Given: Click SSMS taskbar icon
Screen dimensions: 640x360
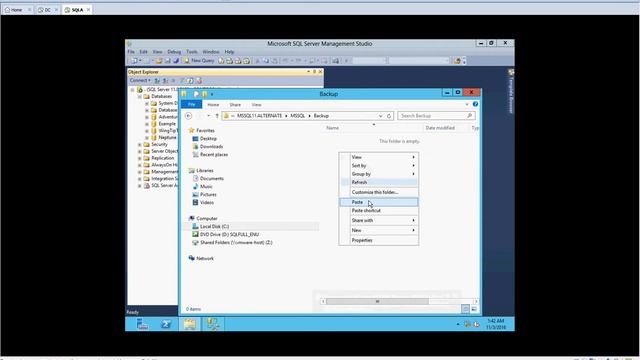Looking at the screenshot, I should pyautogui.click(x=213, y=324).
